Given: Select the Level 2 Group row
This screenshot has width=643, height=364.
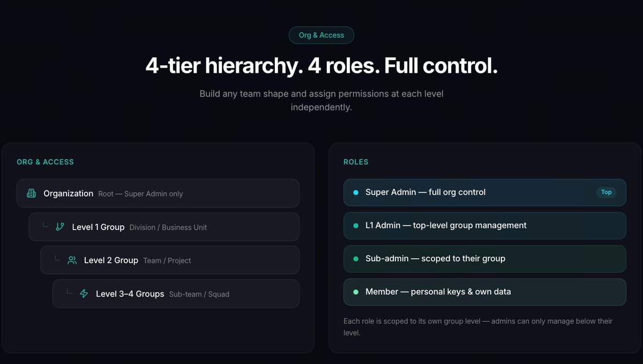Looking at the screenshot, I should 170,260.
